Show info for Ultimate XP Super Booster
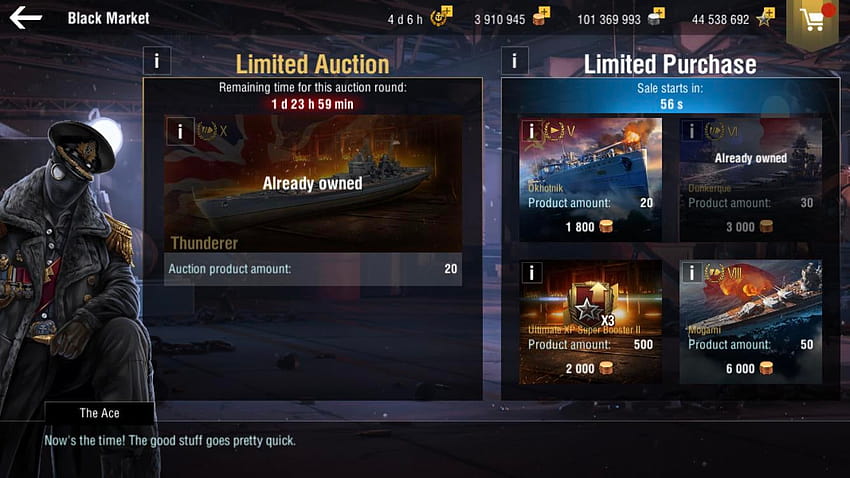850x478 pixels. pyautogui.click(x=531, y=273)
